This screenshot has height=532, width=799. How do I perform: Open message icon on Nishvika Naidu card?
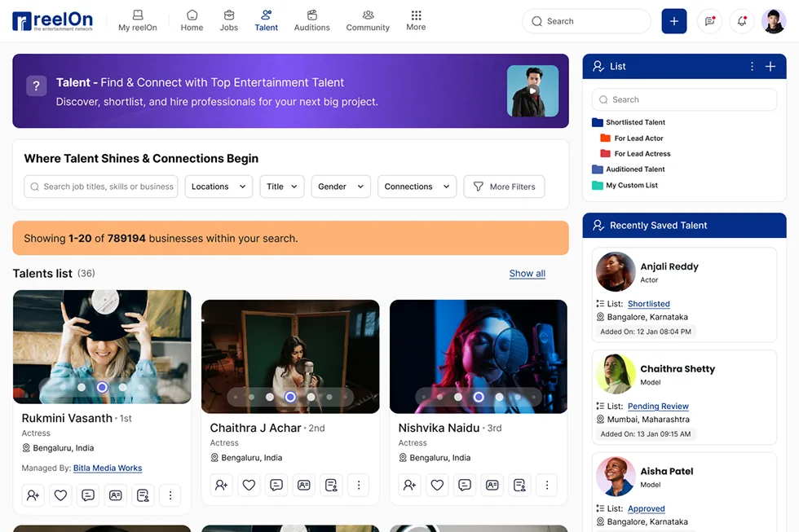point(464,485)
